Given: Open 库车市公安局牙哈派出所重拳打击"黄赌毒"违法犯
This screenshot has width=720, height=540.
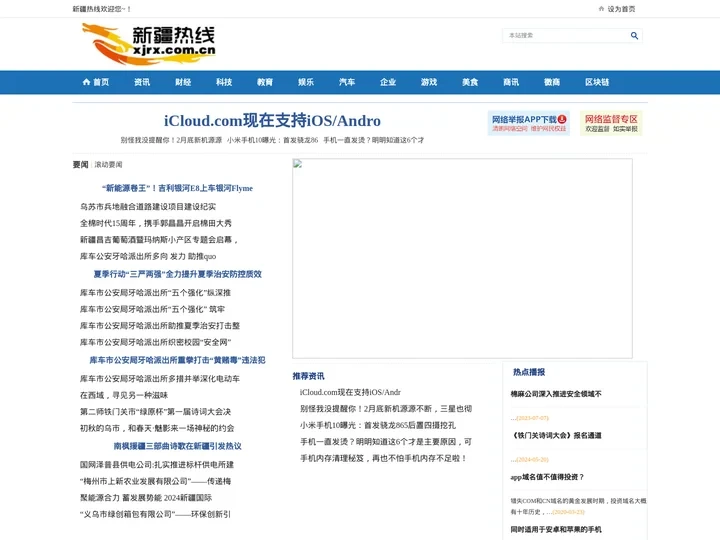Looking at the screenshot, I should click(177, 360).
